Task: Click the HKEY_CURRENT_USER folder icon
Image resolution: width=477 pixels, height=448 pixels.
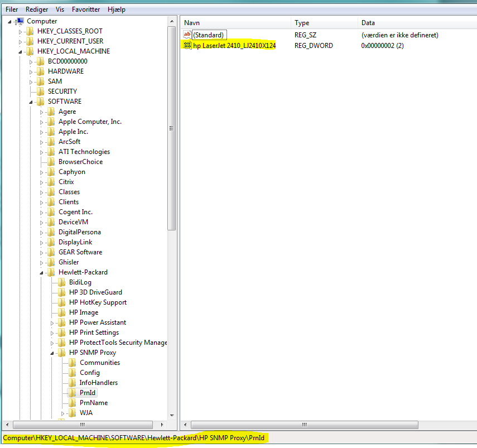Action: (30, 41)
